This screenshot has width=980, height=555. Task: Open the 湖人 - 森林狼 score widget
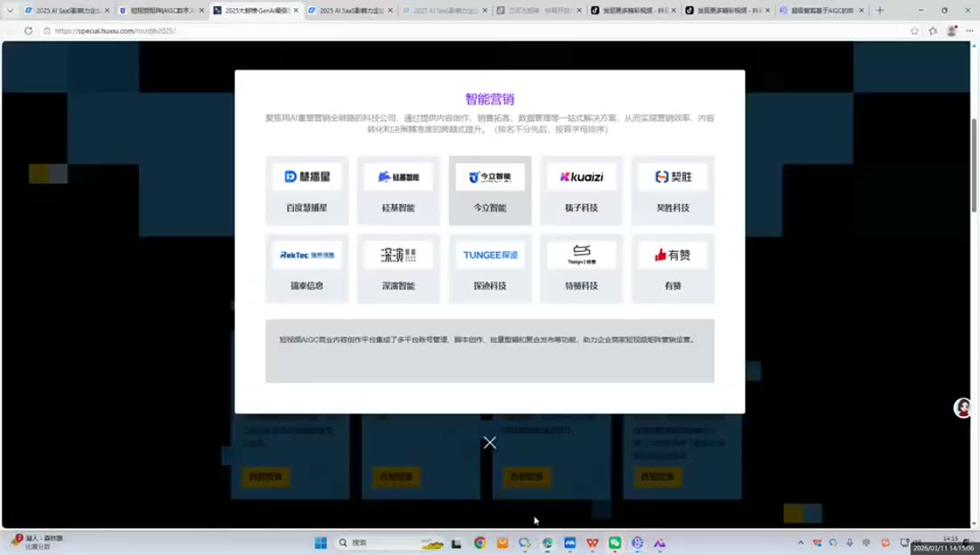tap(37, 542)
